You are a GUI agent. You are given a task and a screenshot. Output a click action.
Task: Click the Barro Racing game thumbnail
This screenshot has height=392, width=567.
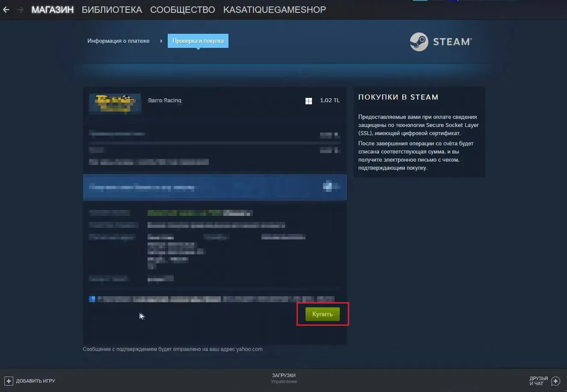(x=115, y=103)
